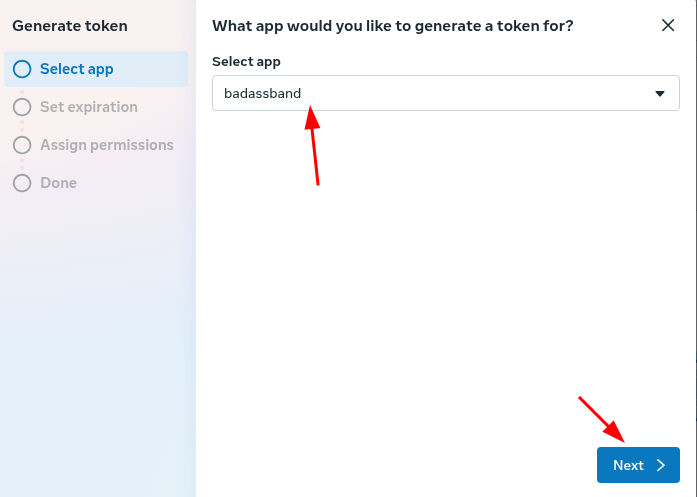The width and height of the screenshot is (697, 497).
Task: Click the Done step circle icon
Action: coord(22,183)
